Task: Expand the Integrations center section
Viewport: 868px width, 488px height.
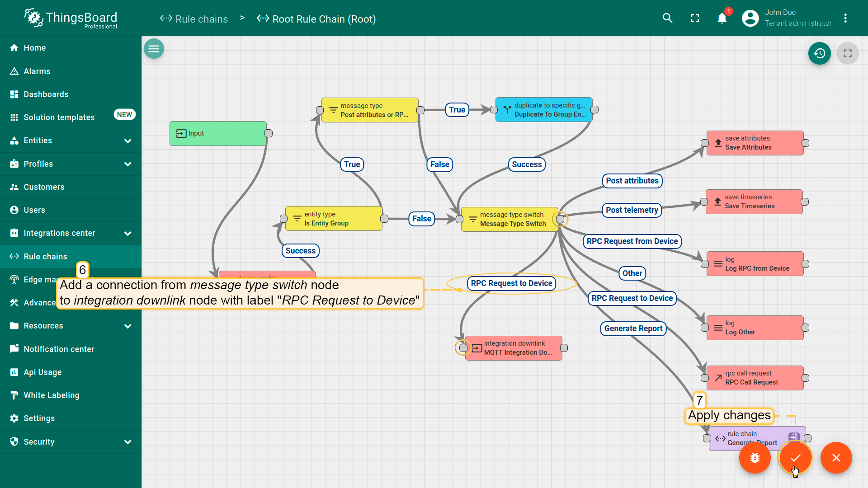Action: (x=128, y=233)
